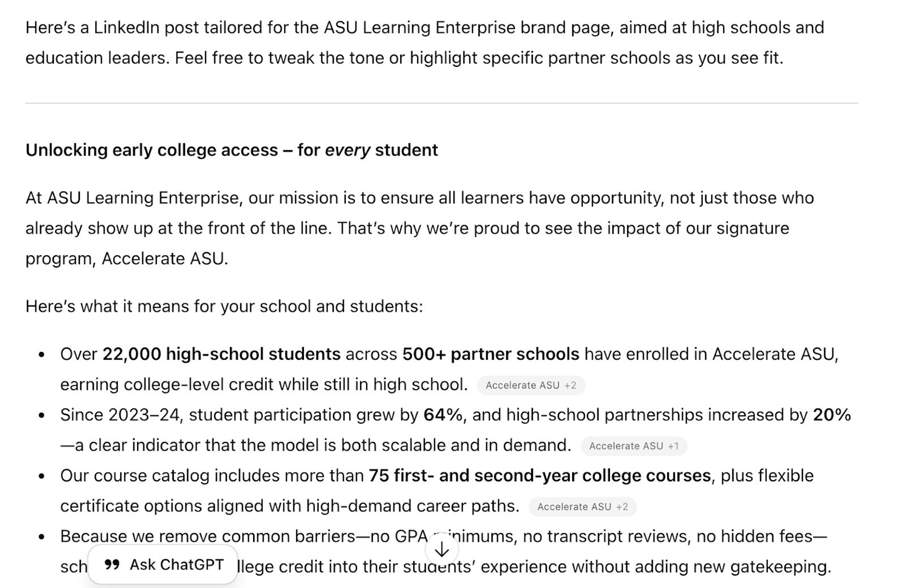
Task: Click the bullet point before 'Since 2023–24'
Action: (x=42, y=415)
